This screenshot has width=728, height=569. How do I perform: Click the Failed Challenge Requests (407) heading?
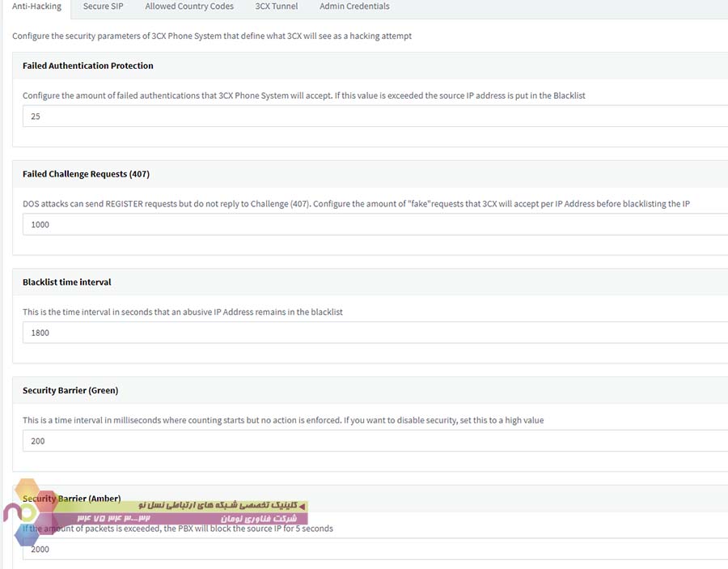tap(86, 174)
